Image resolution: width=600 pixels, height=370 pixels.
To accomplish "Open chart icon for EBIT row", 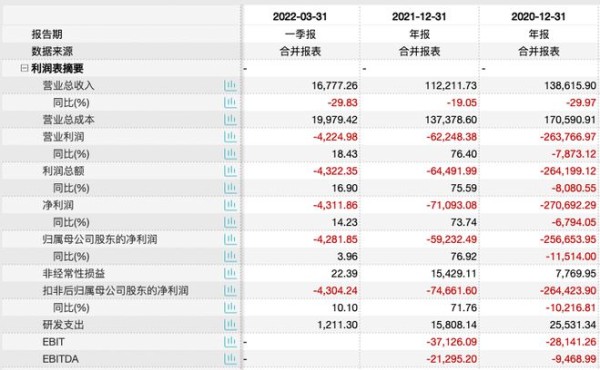I will (x=230, y=342).
